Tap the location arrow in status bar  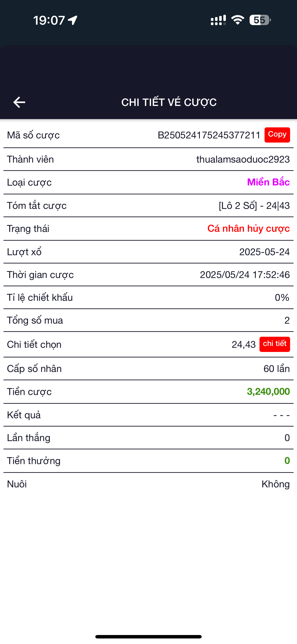pyautogui.click(x=73, y=20)
